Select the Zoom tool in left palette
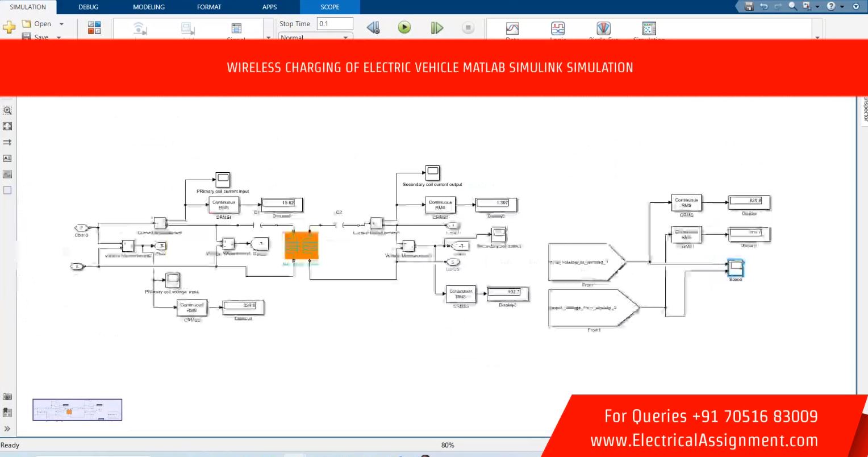Image resolution: width=868 pixels, height=457 pixels. click(8, 110)
